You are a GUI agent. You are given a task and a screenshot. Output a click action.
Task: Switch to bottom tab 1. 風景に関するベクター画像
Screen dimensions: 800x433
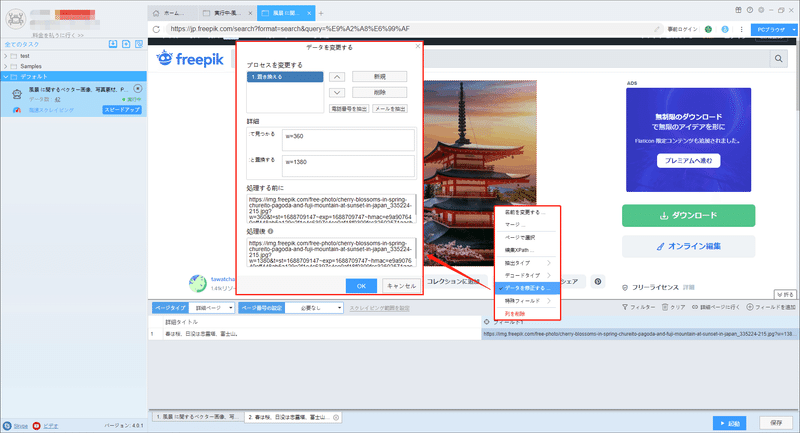[x=197, y=417]
